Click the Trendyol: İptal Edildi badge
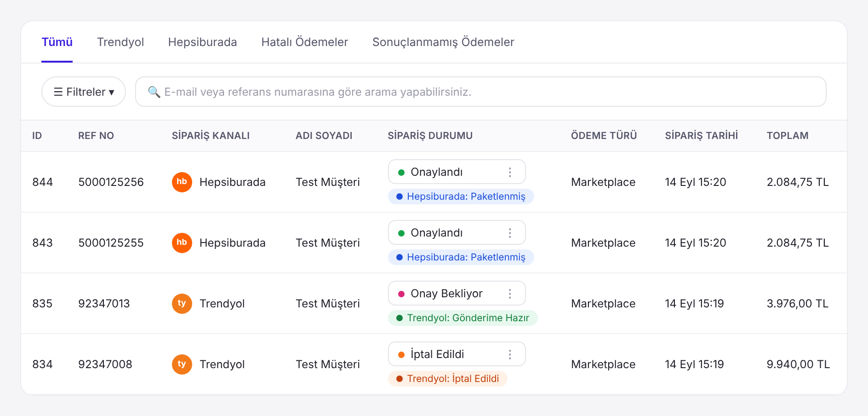This screenshot has width=868, height=416. pyautogui.click(x=448, y=379)
